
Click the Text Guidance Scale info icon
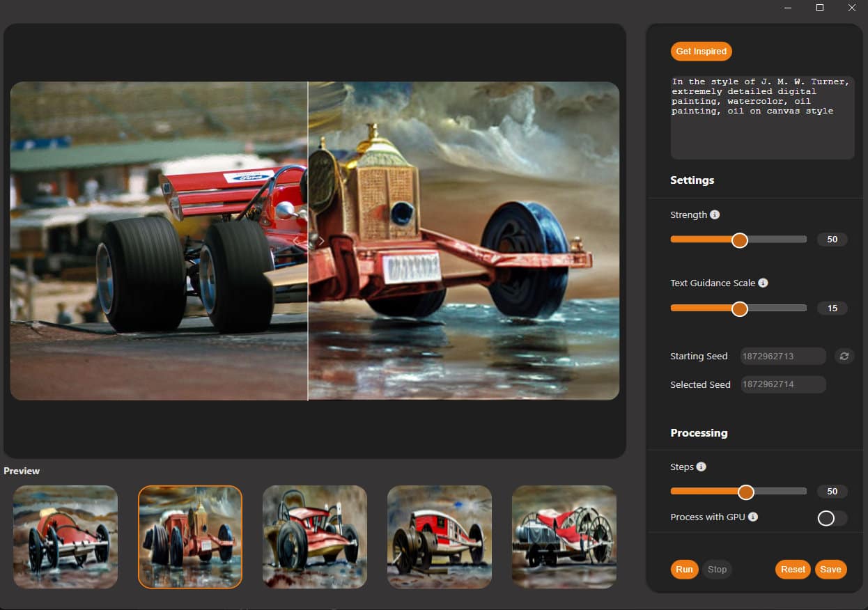(762, 283)
